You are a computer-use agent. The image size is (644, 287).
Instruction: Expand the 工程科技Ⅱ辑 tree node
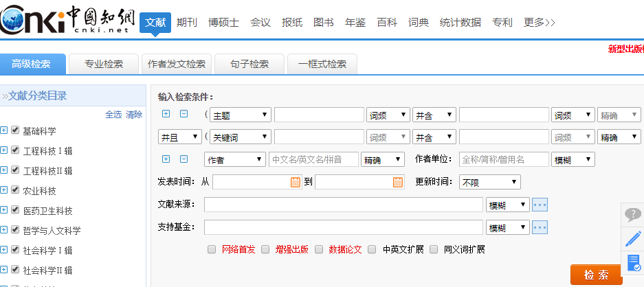(x=3, y=170)
